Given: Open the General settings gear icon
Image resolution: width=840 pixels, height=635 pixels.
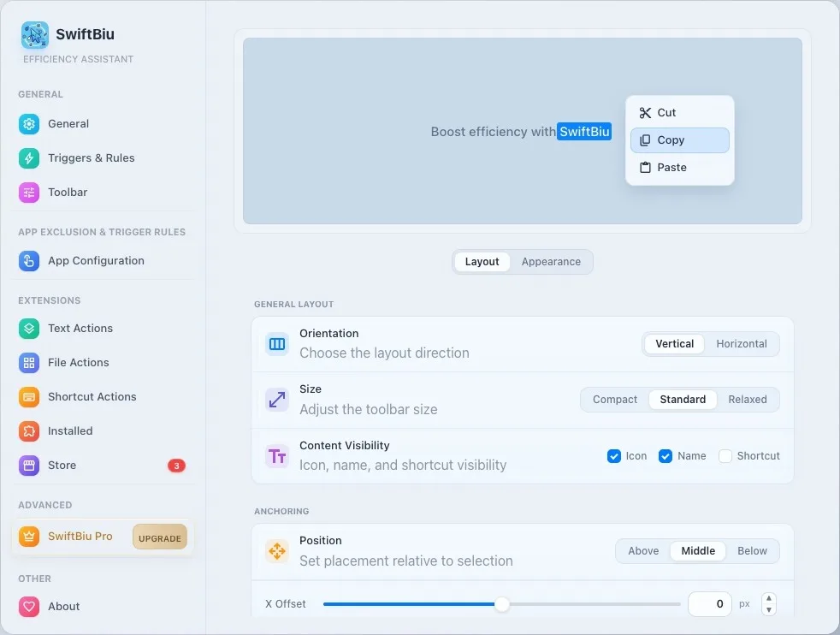Looking at the screenshot, I should coord(29,124).
